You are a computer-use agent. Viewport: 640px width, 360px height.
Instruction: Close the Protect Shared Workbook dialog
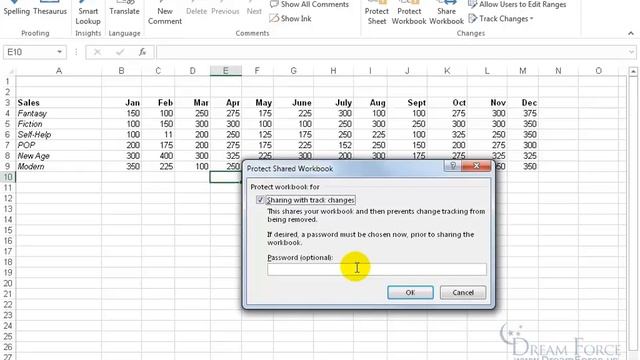click(x=476, y=165)
